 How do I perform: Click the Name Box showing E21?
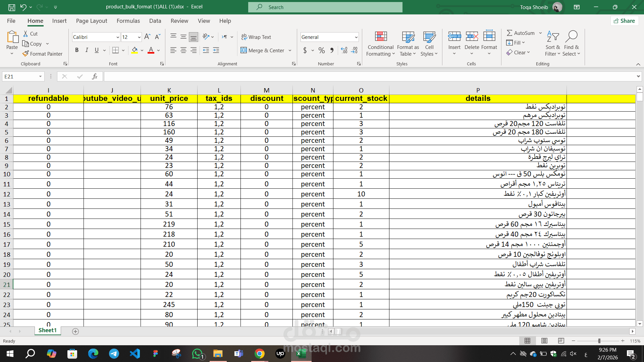pos(20,76)
